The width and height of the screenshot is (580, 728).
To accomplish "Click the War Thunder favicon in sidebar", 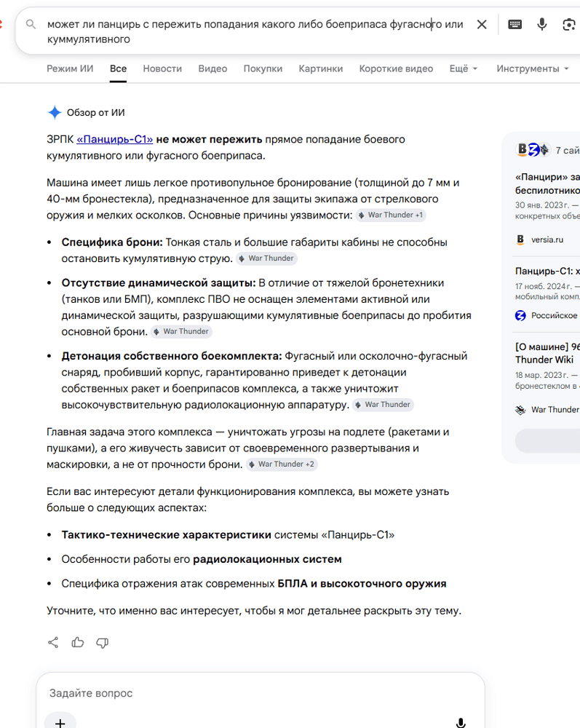I will [520, 409].
